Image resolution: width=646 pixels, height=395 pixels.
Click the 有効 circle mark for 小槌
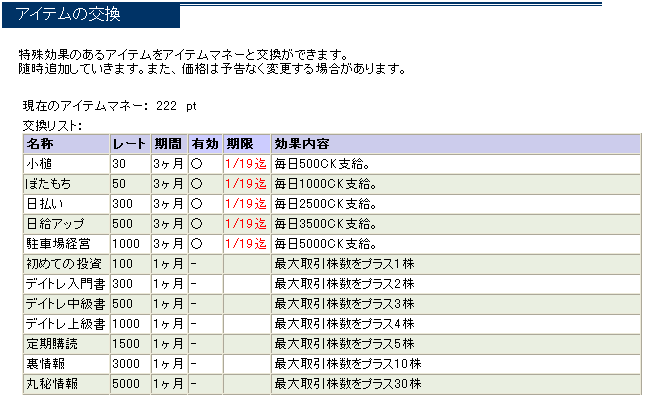[197, 164]
